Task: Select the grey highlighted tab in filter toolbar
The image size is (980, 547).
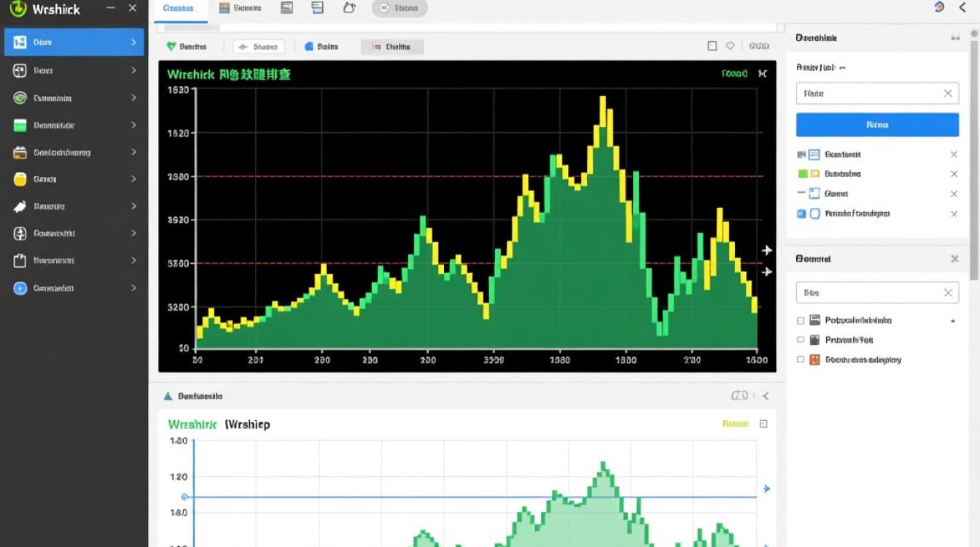Action: point(392,47)
